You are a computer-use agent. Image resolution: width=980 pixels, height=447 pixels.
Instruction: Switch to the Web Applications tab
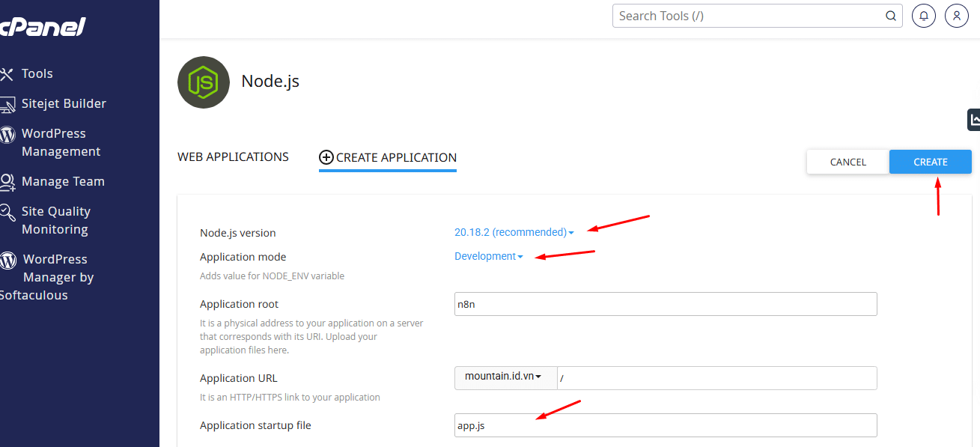coord(233,157)
